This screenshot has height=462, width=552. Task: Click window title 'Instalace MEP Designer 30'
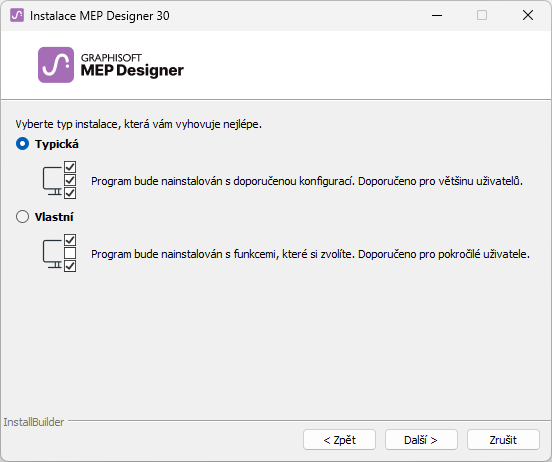[x=100, y=16]
